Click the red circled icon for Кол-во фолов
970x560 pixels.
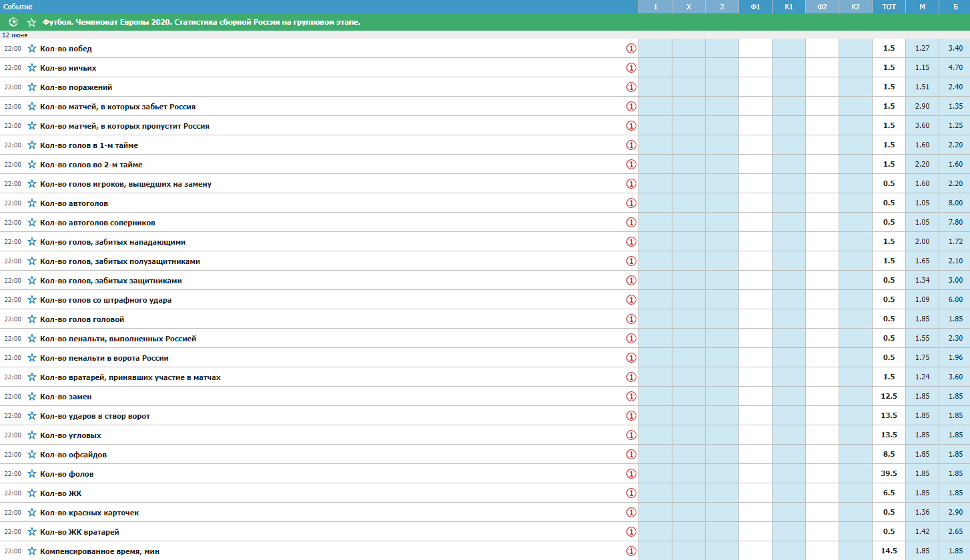pos(631,474)
